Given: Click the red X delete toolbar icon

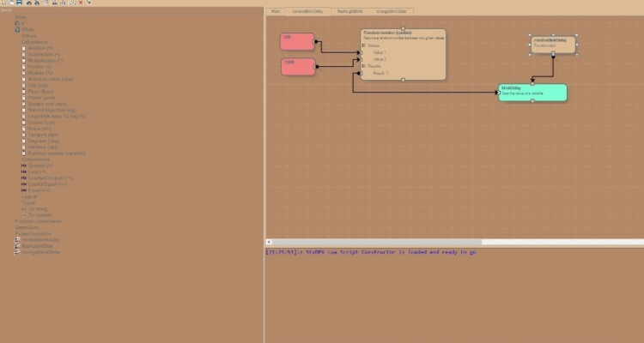Looking at the screenshot, I should 81,3.
